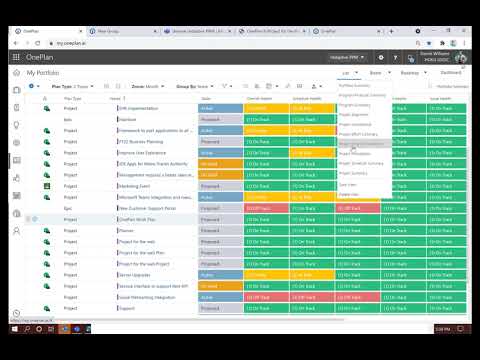This screenshot has width=480, height=360.
Task: Bookmark this page with the star icon
Action: point(429,43)
